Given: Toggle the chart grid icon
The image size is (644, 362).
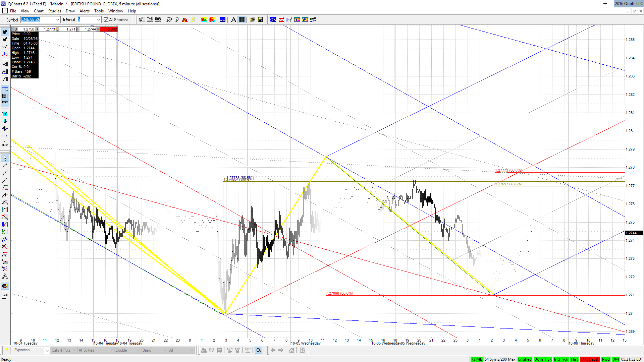Looking at the screenshot, I should pos(241,20).
